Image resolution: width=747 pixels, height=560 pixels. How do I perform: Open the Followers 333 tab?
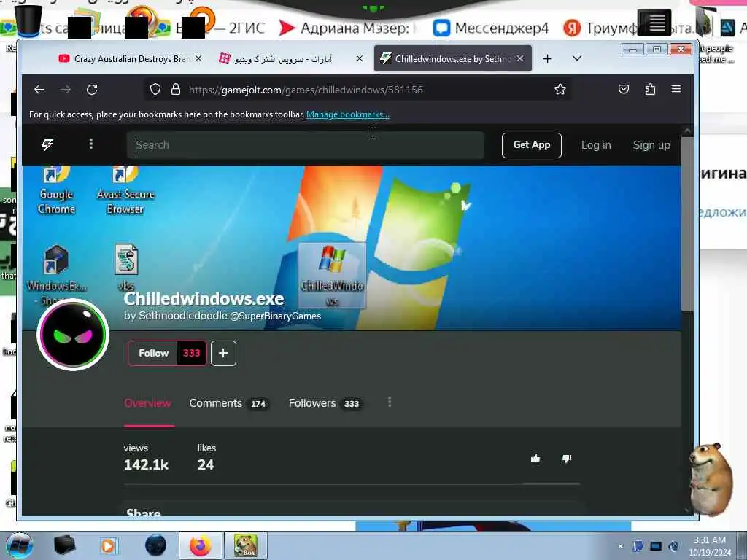(325, 403)
